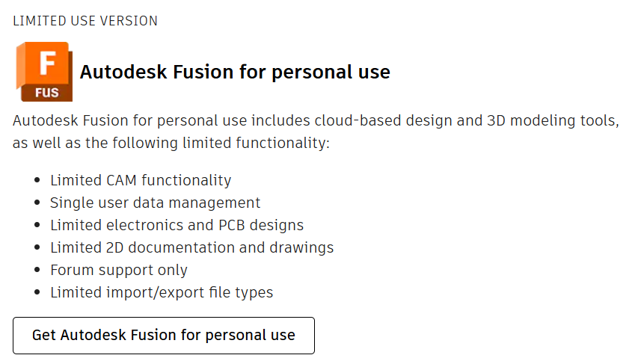
Task: Click Limited electronics and PCB designs text
Action: point(177,225)
